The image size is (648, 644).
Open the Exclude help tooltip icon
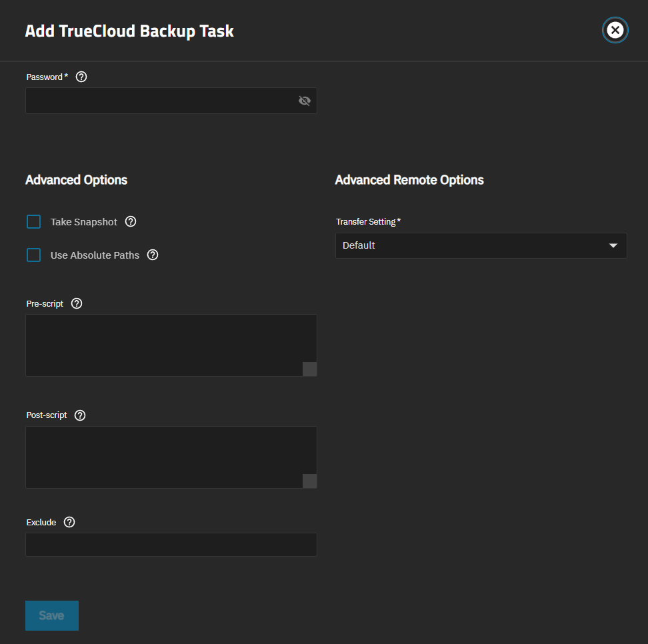pos(69,522)
